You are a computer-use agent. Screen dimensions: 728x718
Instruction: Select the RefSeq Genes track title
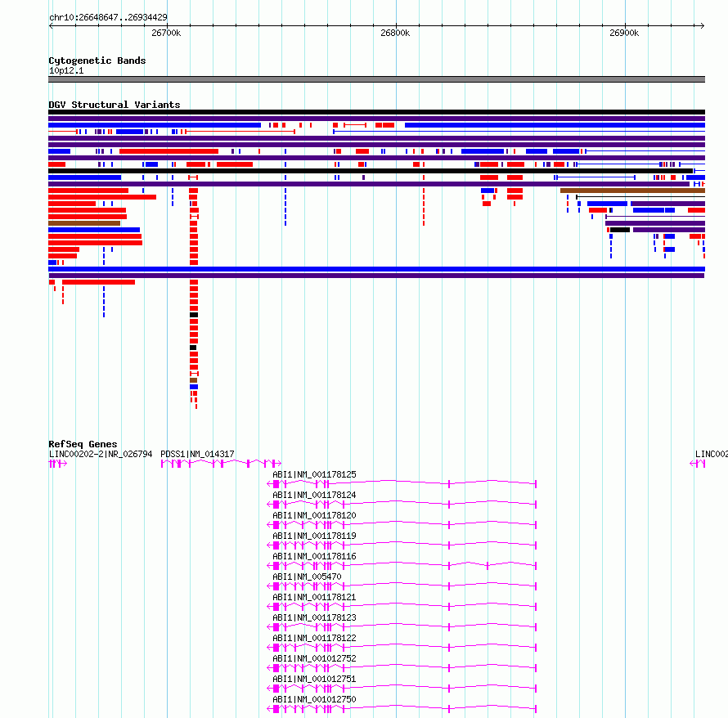(83, 444)
